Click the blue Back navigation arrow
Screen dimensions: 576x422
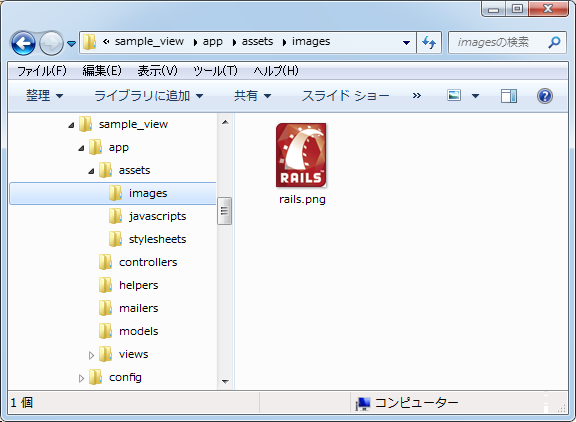pos(23,43)
